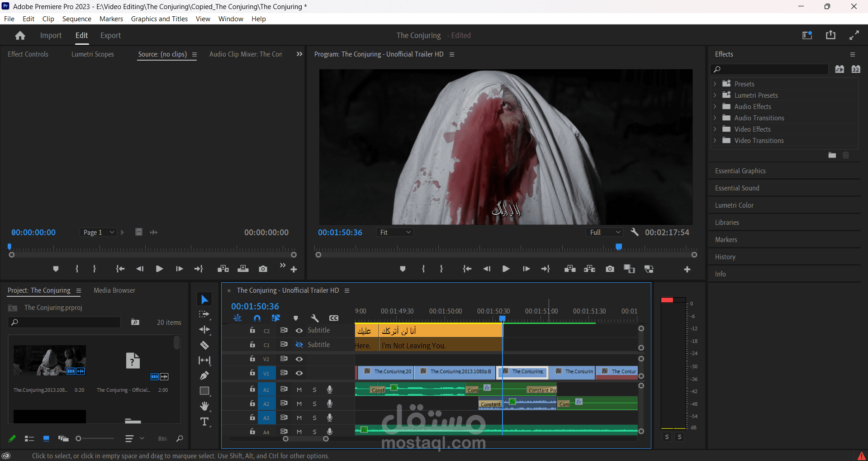Click the Home icon
The image size is (868, 461).
click(x=20, y=35)
